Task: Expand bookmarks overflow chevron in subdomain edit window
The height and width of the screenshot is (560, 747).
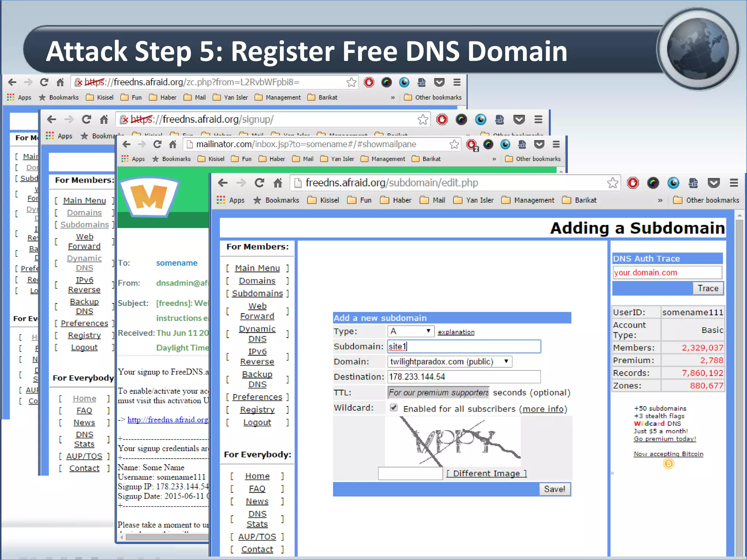Action: click(660, 200)
